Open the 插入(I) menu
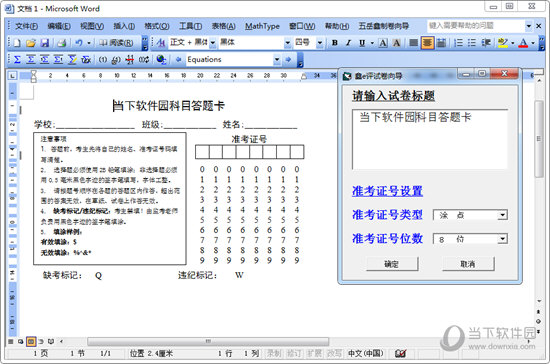550x364 pixels. pyautogui.click(x=124, y=26)
